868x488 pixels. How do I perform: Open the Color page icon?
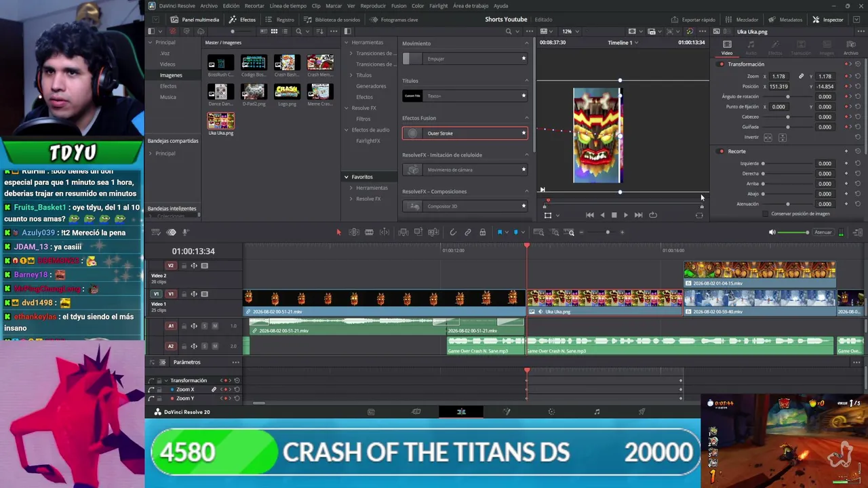[551, 412]
